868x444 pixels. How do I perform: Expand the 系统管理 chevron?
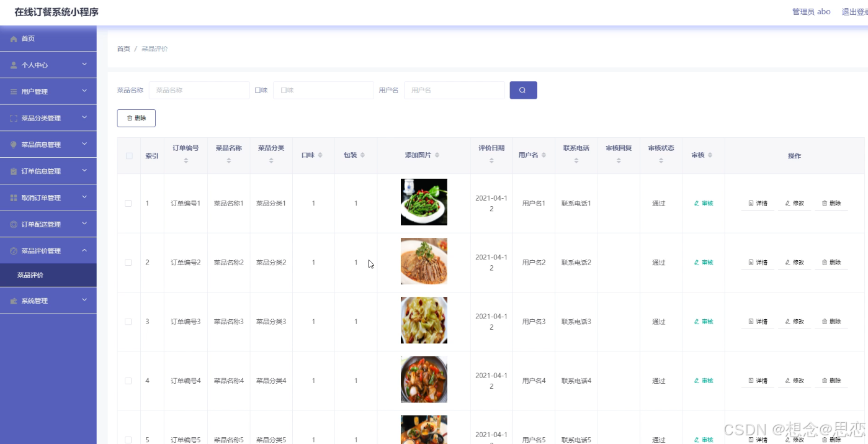(x=84, y=301)
